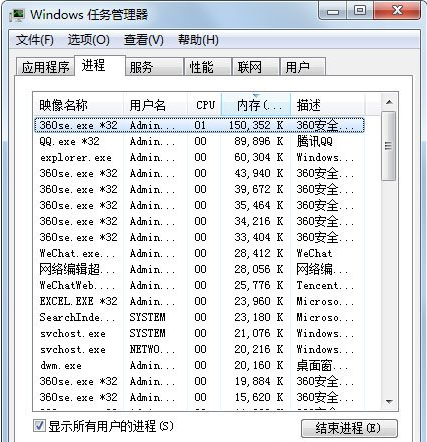The image size is (427, 442).
Task: Click the process list scrollbar thumb
Action: (x=389, y=146)
